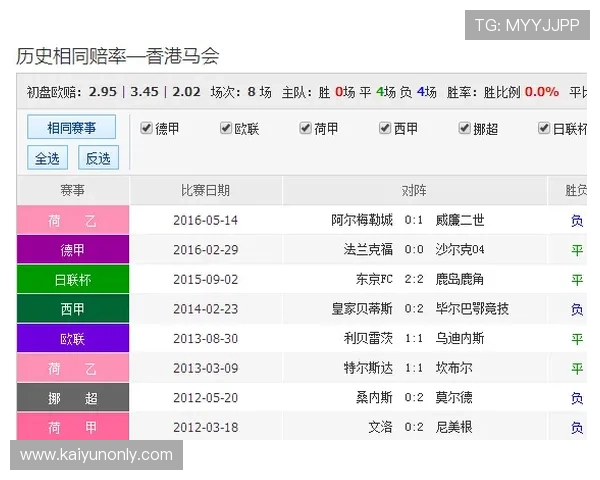Click team name 乌迪内斯

[x=460, y=338]
